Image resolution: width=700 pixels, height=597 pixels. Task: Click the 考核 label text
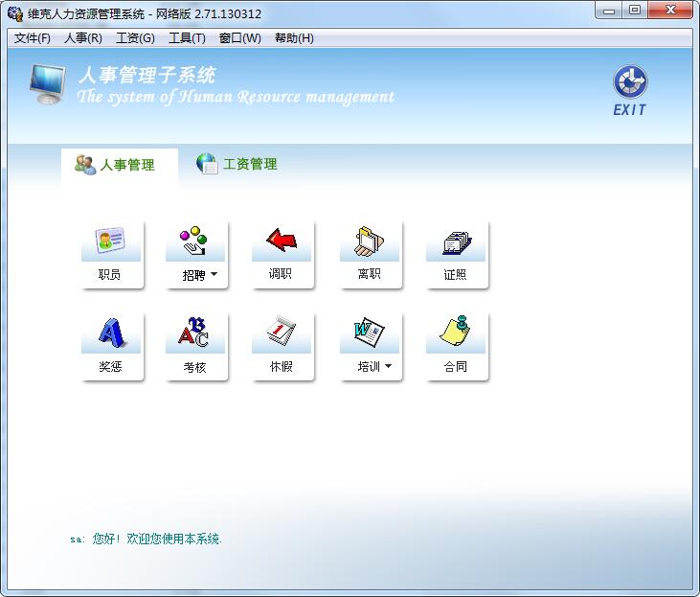click(x=194, y=367)
